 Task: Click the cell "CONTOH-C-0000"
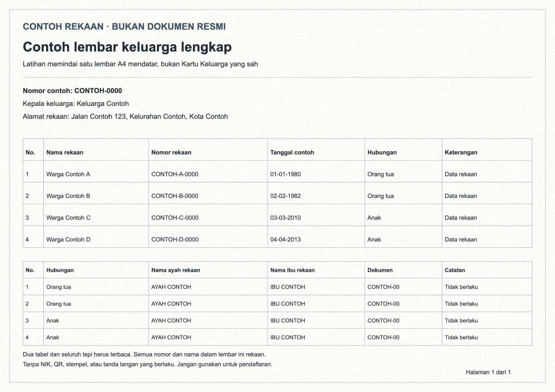175,218
